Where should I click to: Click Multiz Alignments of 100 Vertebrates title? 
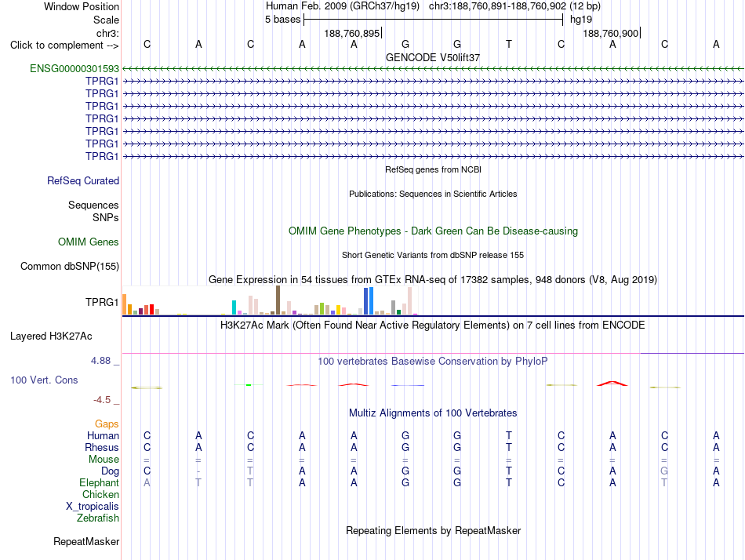[433, 413]
